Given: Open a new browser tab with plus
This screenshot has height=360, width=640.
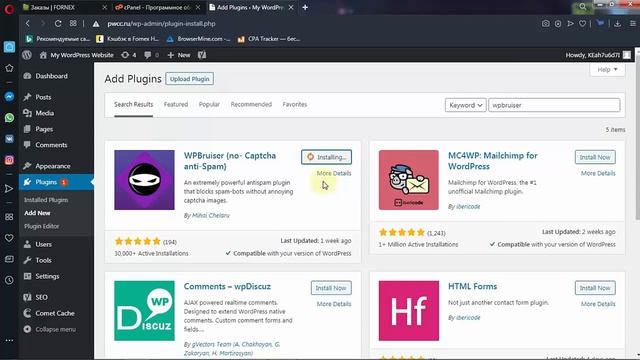Looking at the screenshot, I should (x=305, y=7).
